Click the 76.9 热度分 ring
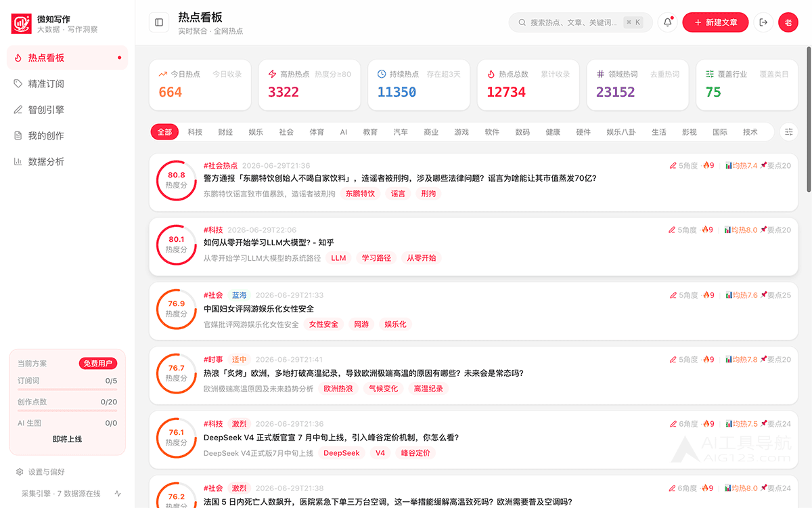Viewport: 812px width, 508px height. [x=177, y=308]
